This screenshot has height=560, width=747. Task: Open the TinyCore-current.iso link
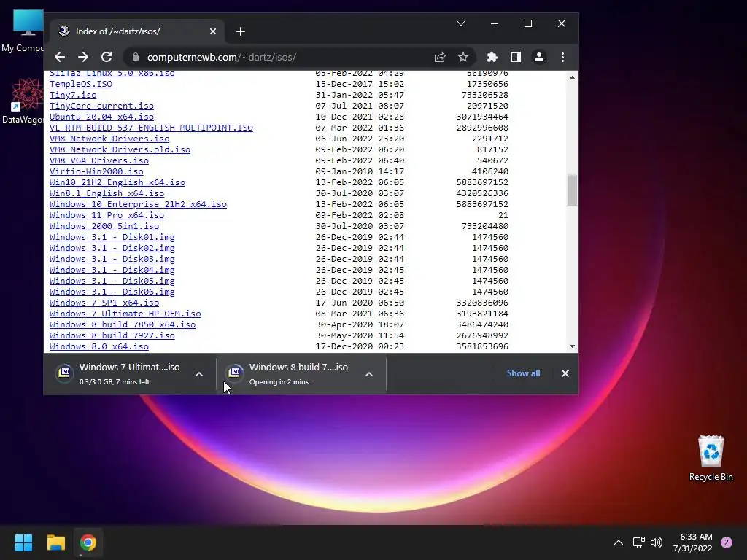(101, 106)
